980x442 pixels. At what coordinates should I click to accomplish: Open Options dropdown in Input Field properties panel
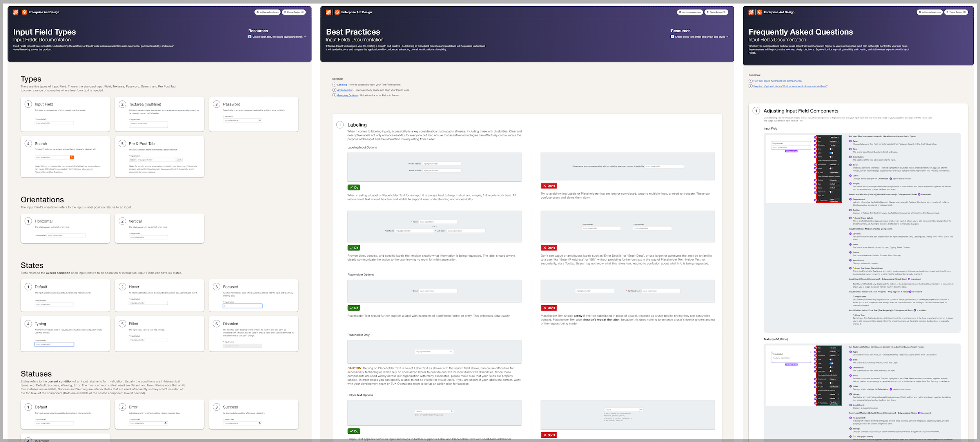click(x=835, y=180)
